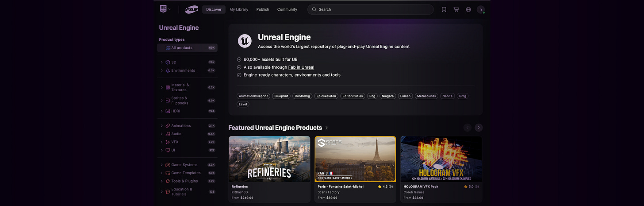Filter by Animationblueprint tag
This screenshot has height=206, width=644.
[x=253, y=96]
